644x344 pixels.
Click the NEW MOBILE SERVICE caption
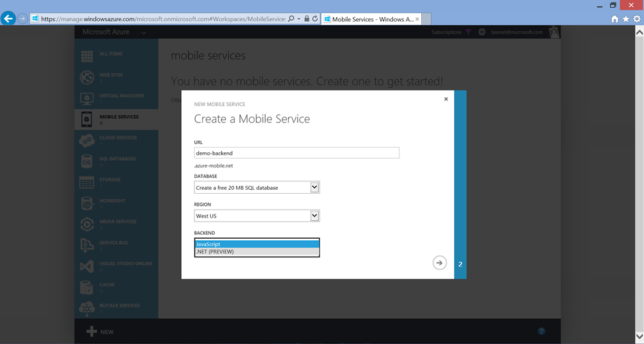[x=220, y=105]
